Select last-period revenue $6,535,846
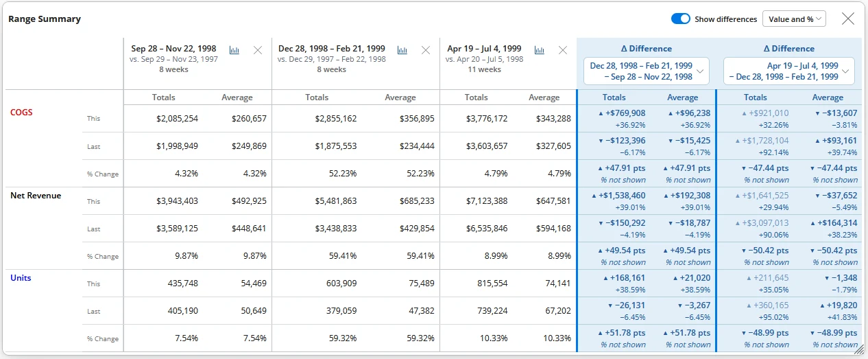This screenshot has height=359, width=868. pos(487,229)
